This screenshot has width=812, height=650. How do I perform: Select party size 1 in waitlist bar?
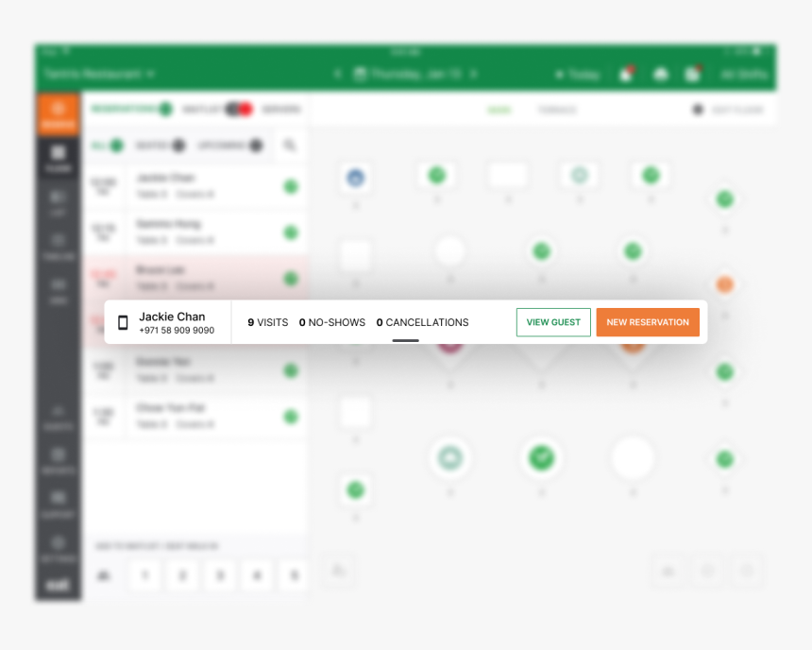tap(145, 574)
